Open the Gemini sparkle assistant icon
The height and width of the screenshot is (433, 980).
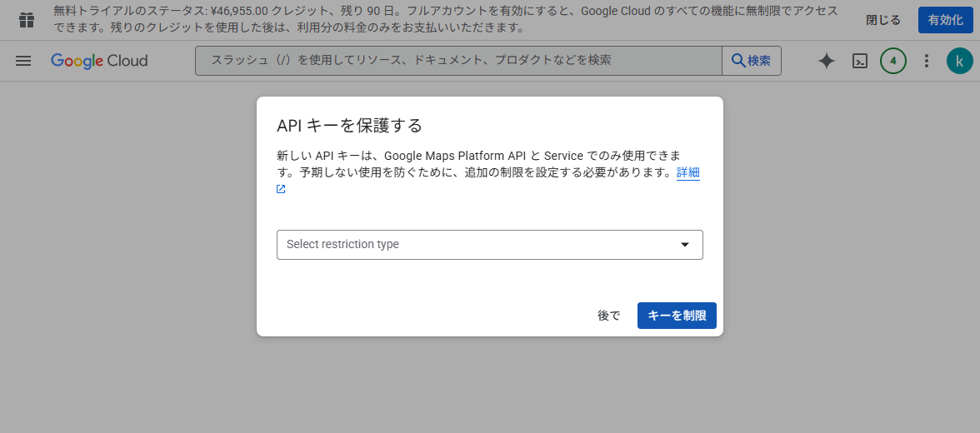[826, 61]
